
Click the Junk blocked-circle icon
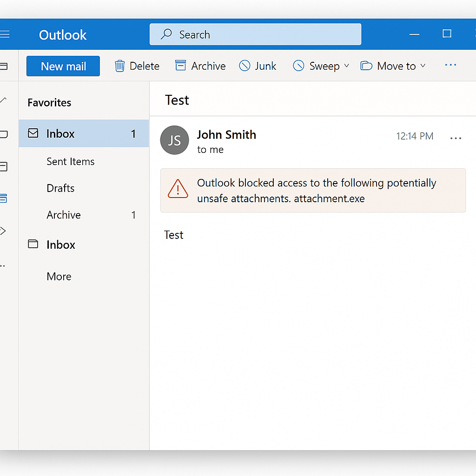click(245, 66)
